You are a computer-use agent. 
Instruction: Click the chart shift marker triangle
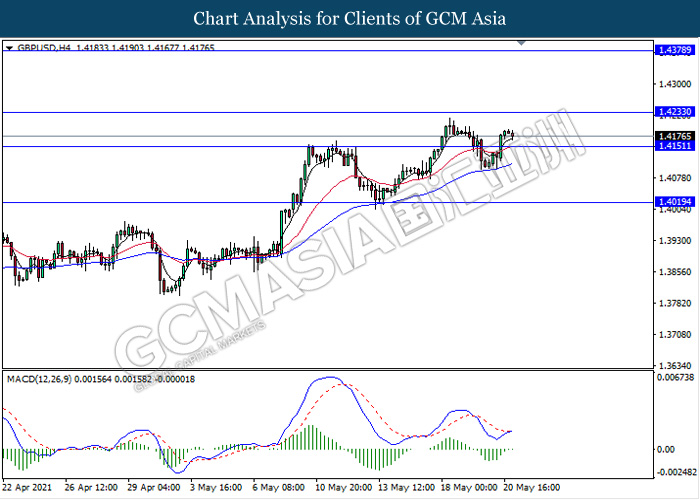(521, 43)
